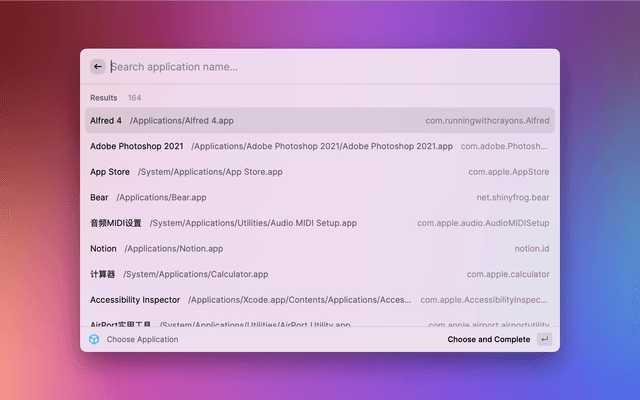Select 音频MIDI设置 application

pyautogui.click(x=116, y=223)
